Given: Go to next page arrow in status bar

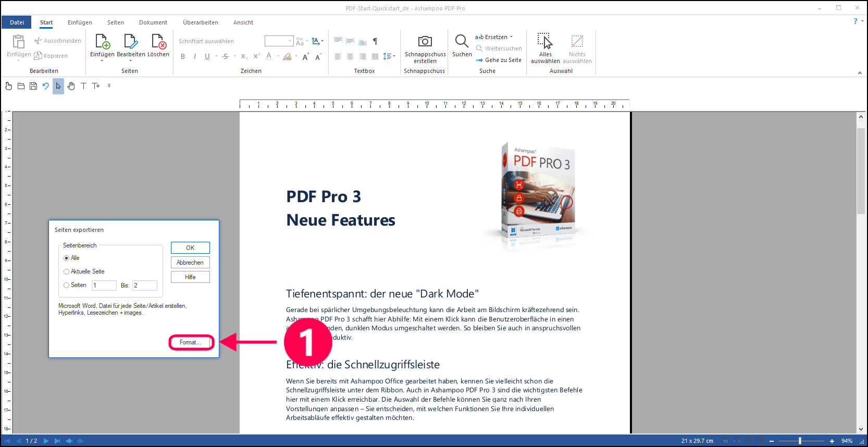Looking at the screenshot, I should click(46, 441).
